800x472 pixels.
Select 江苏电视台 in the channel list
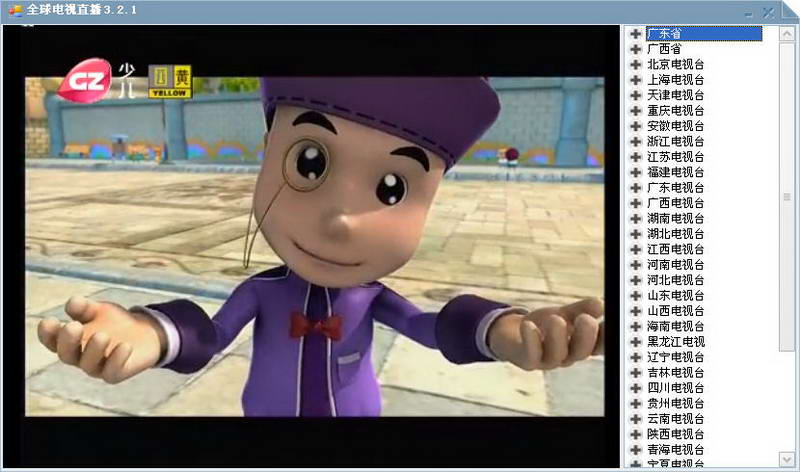(675, 157)
